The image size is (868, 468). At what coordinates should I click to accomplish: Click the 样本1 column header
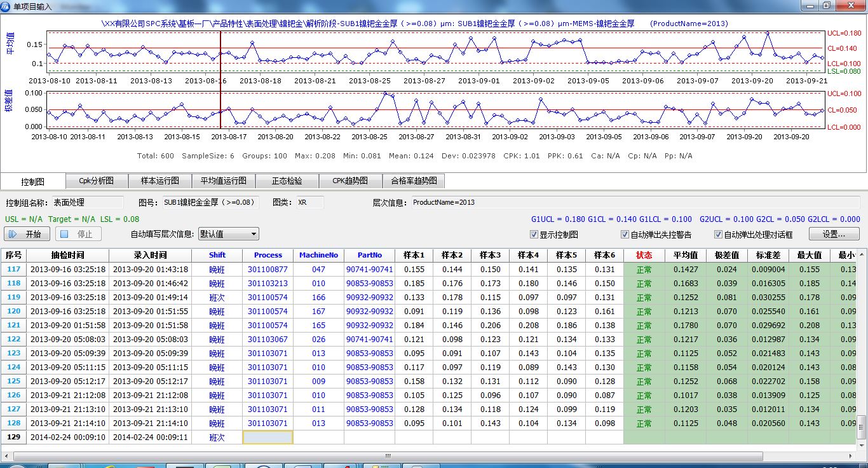point(414,255)
